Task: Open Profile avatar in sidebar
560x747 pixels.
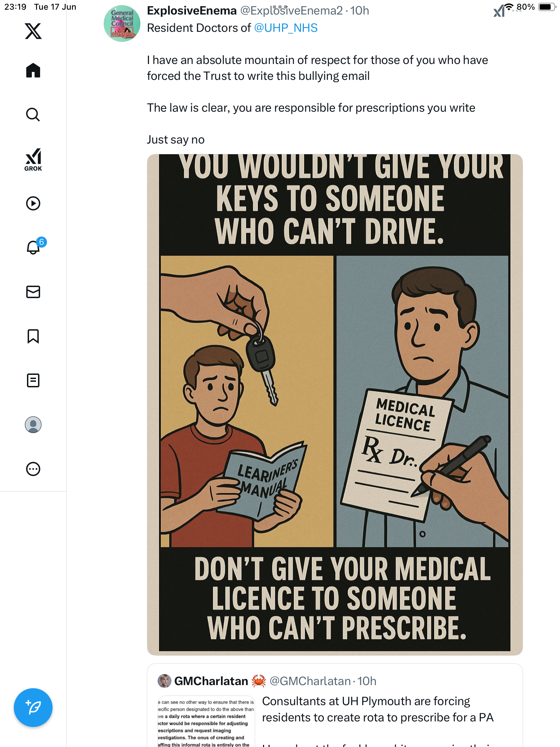Action: 33,425
